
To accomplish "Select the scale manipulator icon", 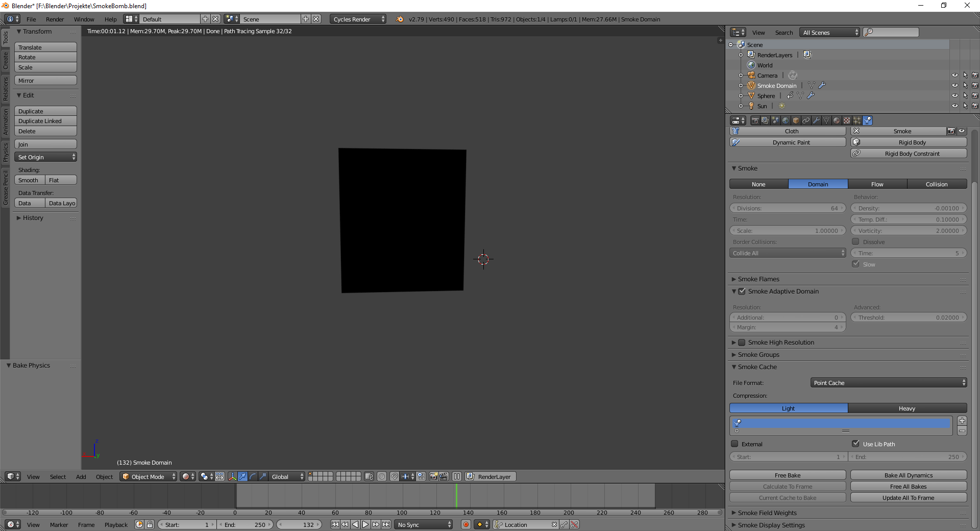I will point(263,476).
